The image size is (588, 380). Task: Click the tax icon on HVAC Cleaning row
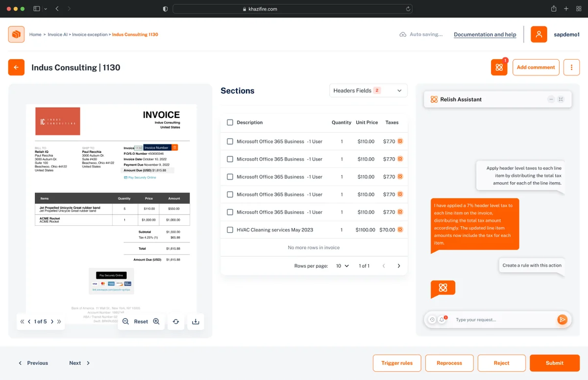click(x=400, y=230)
